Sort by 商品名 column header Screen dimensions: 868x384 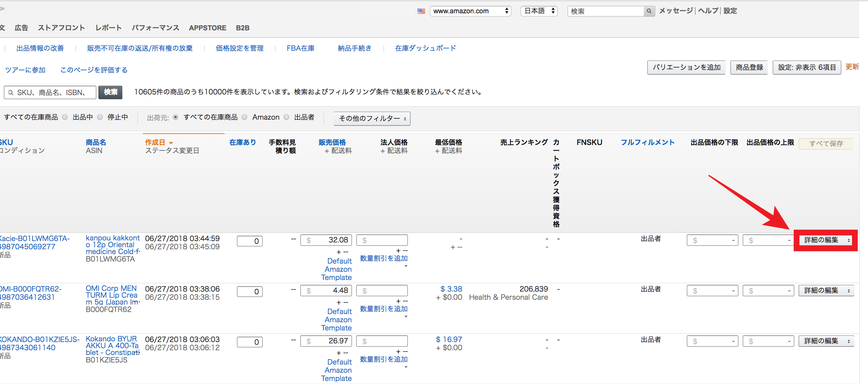click(96, 142)
